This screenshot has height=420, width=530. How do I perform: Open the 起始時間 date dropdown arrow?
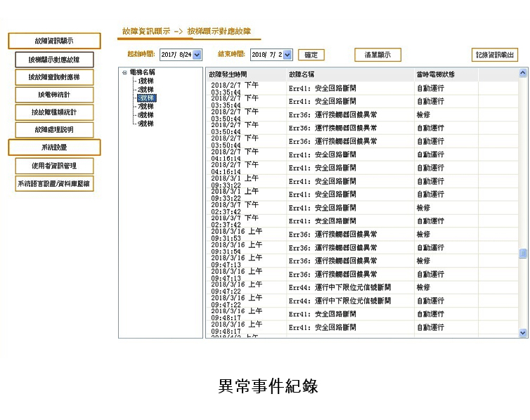[x=197, y=54]
